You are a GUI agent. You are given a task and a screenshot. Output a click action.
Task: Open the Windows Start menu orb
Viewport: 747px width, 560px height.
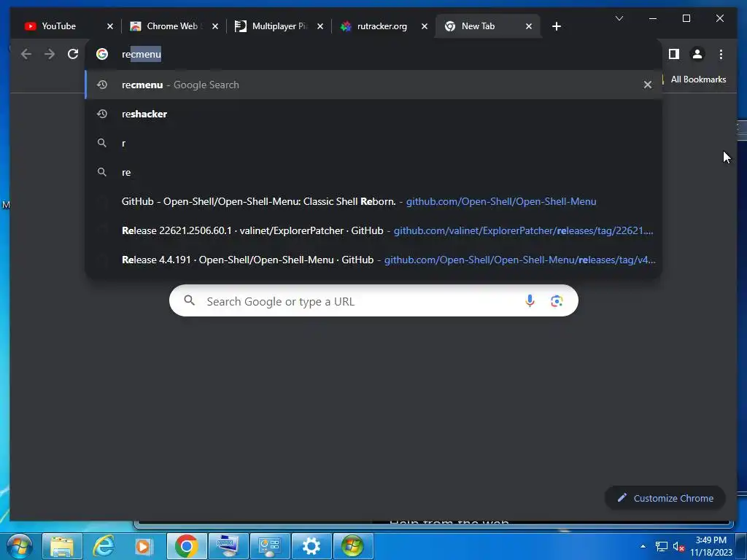tap(20, 545)
